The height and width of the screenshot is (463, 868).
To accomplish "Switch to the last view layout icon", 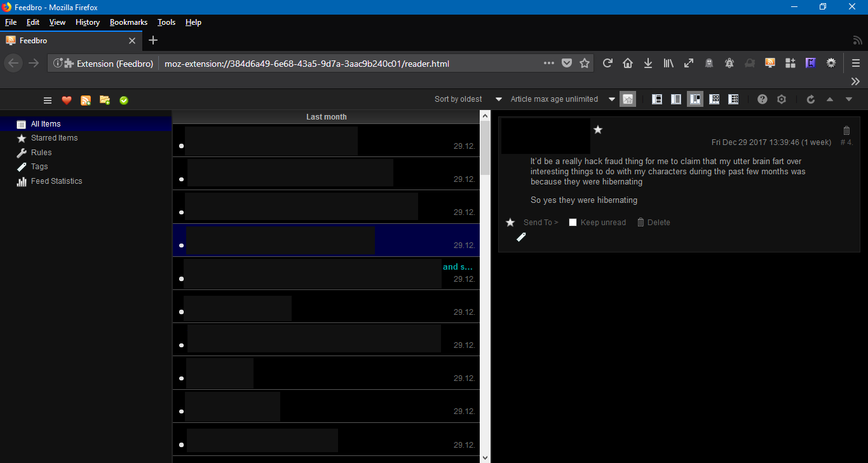I will (x=733, y=99).
